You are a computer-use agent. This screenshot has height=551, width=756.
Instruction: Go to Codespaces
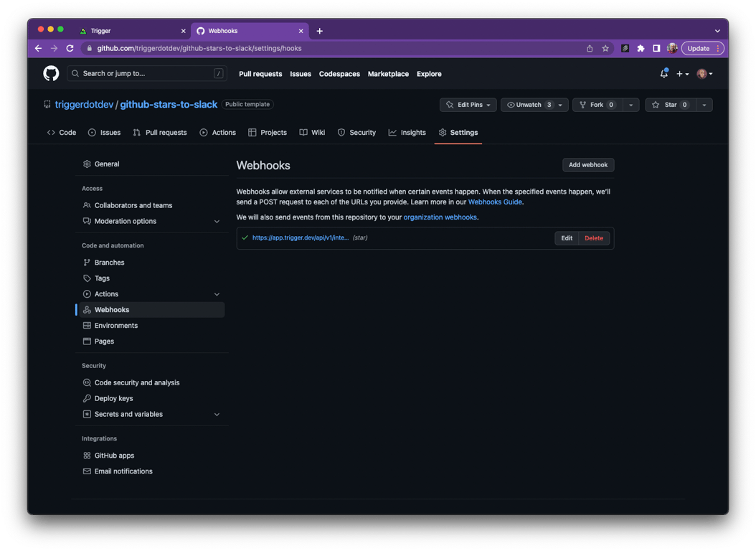(339, 74)
